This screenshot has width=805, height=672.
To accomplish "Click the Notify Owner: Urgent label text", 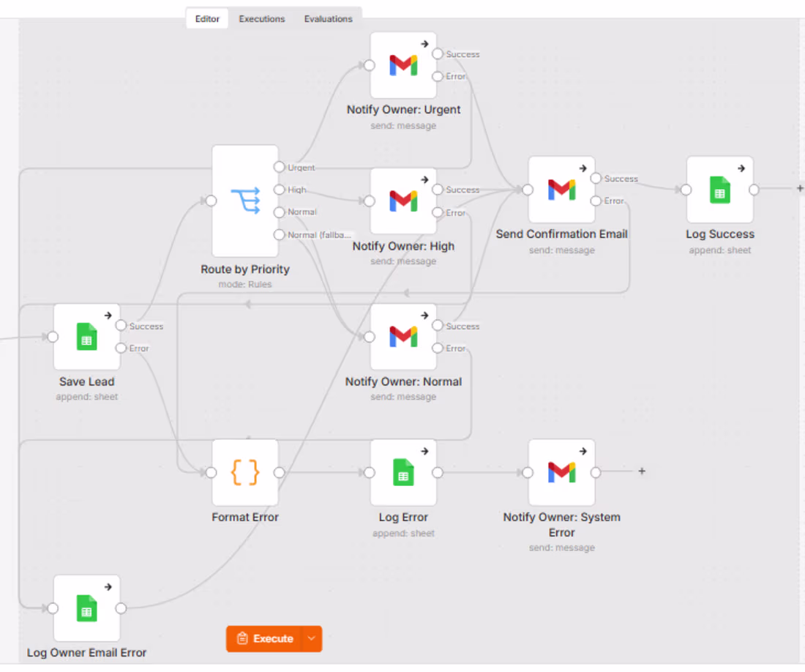I will 403,109.
